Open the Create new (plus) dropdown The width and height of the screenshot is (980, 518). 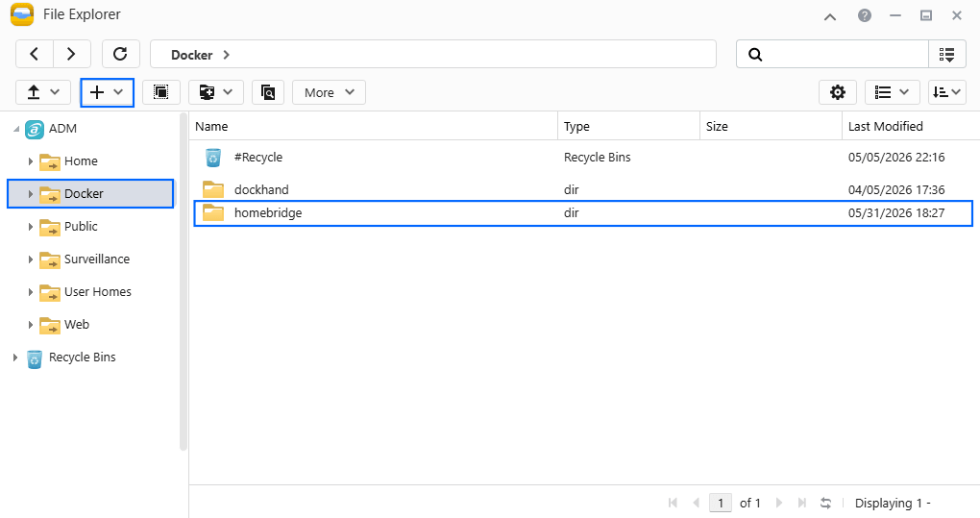(107, 92)
